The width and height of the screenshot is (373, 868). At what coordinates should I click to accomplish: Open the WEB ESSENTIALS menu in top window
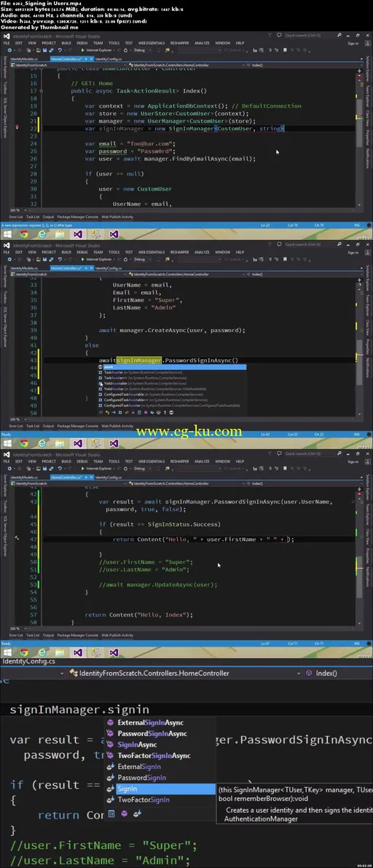point(151,43)
